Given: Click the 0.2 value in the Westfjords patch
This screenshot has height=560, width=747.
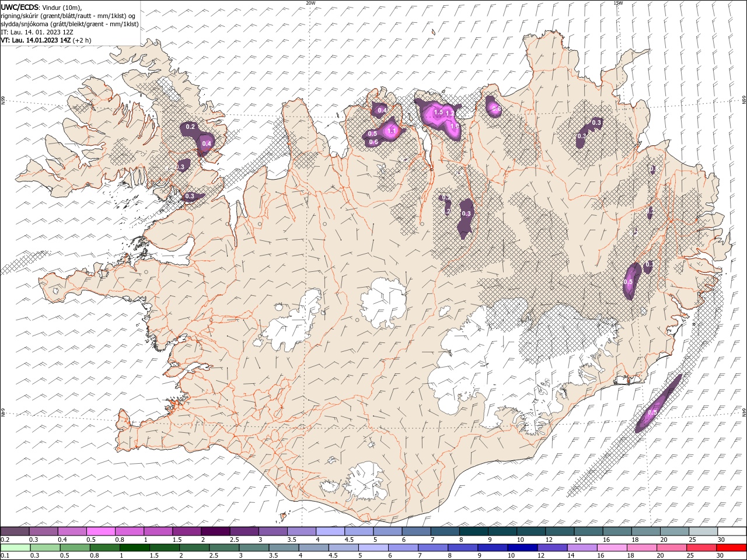Looking at the screenshot, I should [x=190, y=127].
